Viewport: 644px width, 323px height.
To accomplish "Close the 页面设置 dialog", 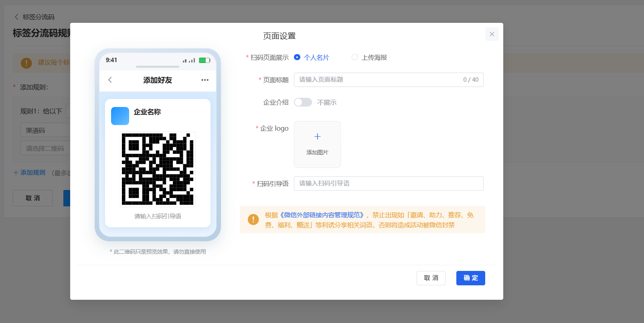I will click(492, 34).
